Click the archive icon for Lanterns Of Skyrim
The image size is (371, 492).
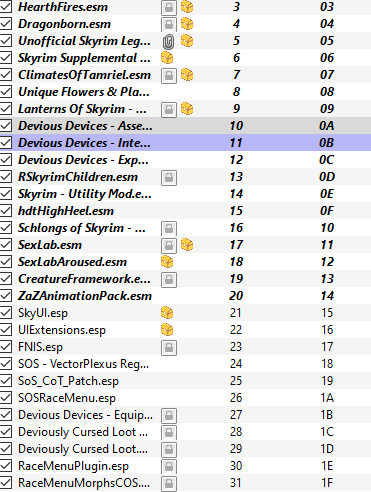coord(187,109)
